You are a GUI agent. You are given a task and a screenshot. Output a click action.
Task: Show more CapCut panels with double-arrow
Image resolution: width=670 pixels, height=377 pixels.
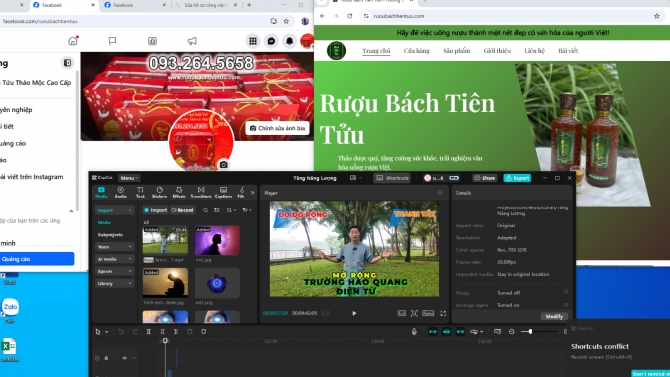(x=253, y=193)
